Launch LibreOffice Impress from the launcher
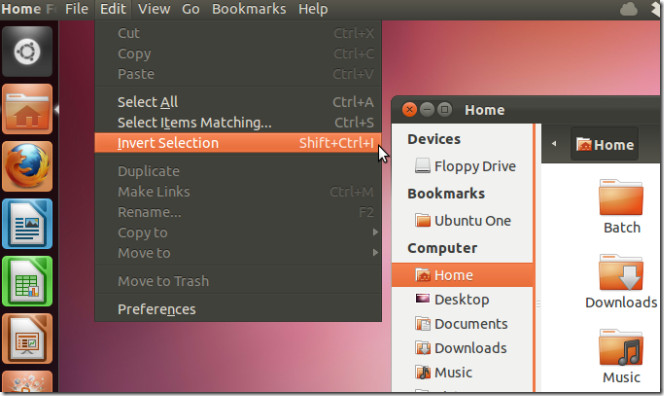 [27, 339]
